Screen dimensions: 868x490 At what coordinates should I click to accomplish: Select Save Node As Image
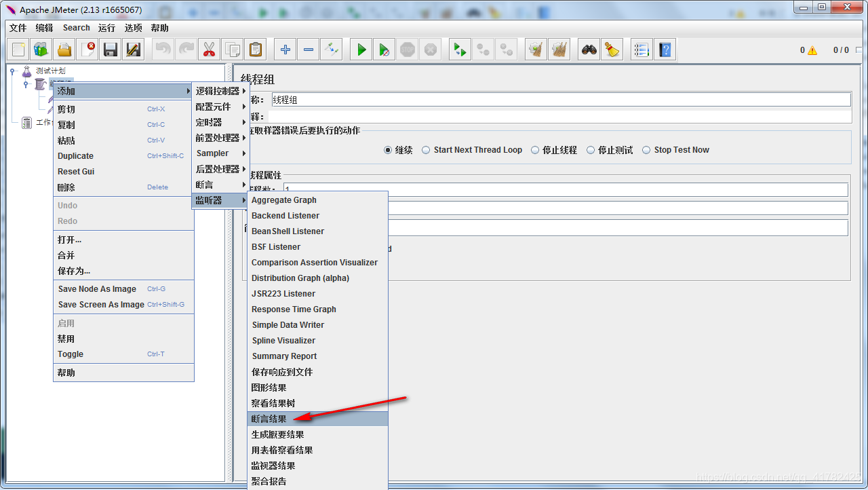click(x=124, y=289)
